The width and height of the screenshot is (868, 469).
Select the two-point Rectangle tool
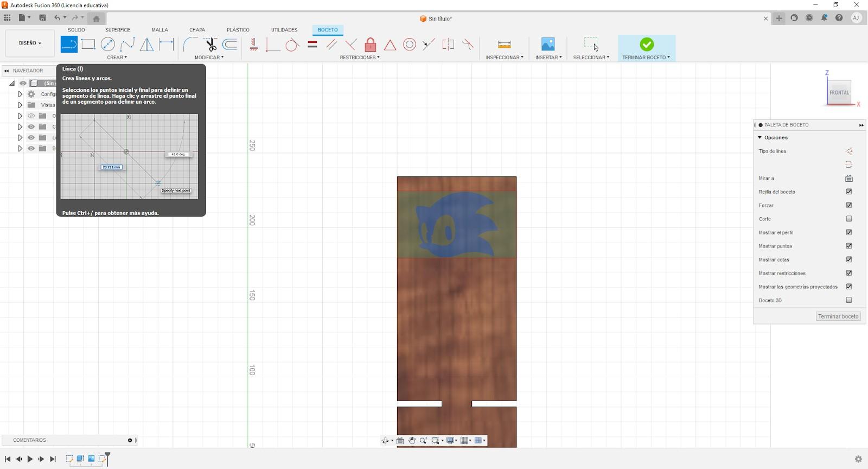coord(88,45)
